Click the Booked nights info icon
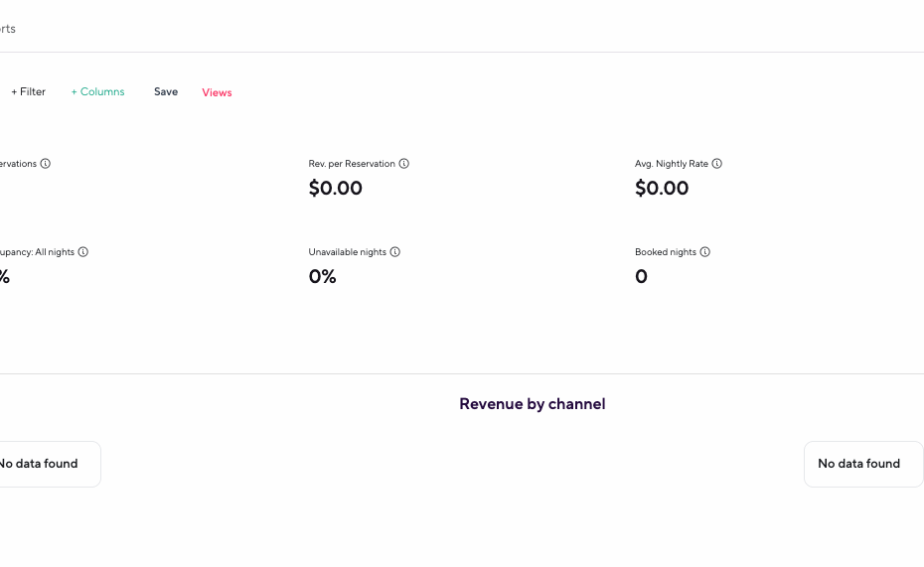Screen dimensions: 924x567 click(705, 252)
